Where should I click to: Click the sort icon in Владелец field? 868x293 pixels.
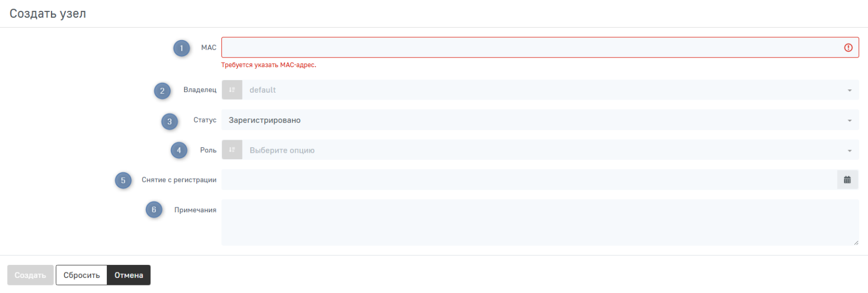(x=232, y=90)
